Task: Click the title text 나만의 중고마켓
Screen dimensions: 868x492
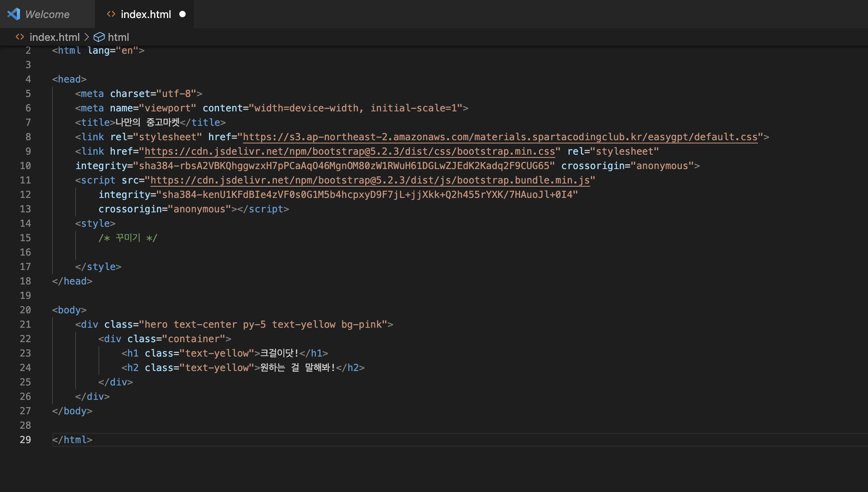Action: tap(147, 123)
